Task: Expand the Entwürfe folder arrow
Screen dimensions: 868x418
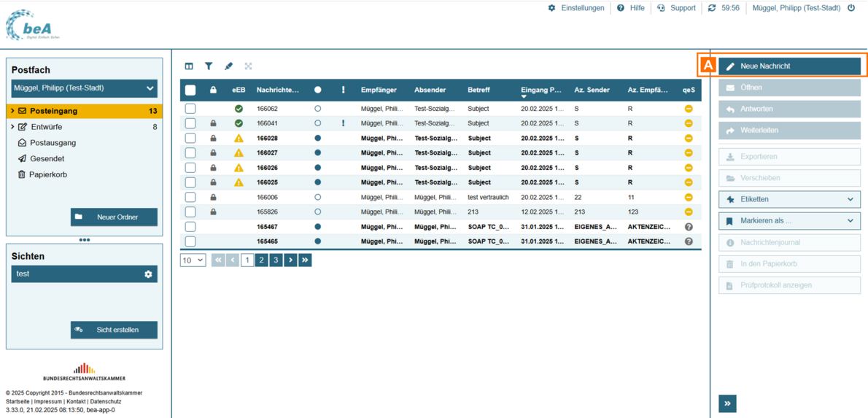Action: coord(12,127)
